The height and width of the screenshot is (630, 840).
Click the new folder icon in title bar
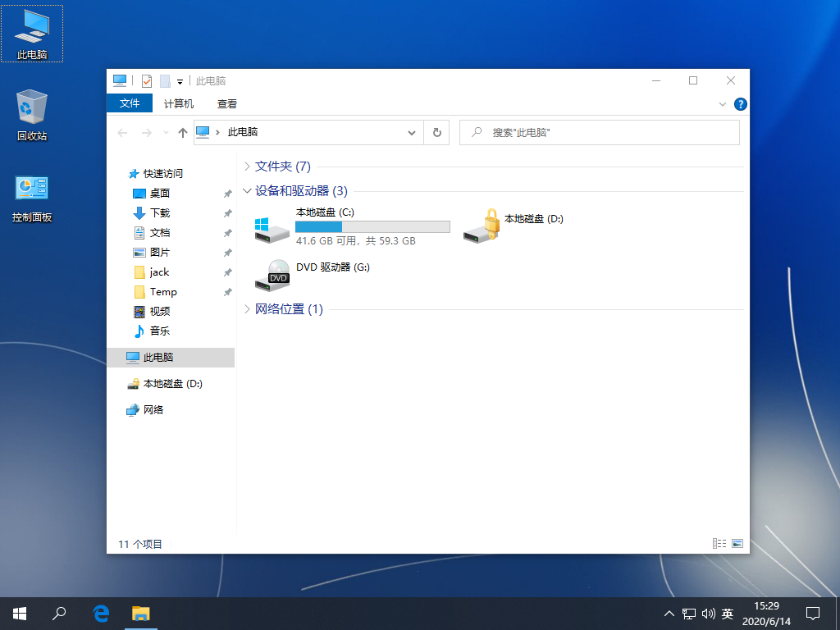click(165, 81)
